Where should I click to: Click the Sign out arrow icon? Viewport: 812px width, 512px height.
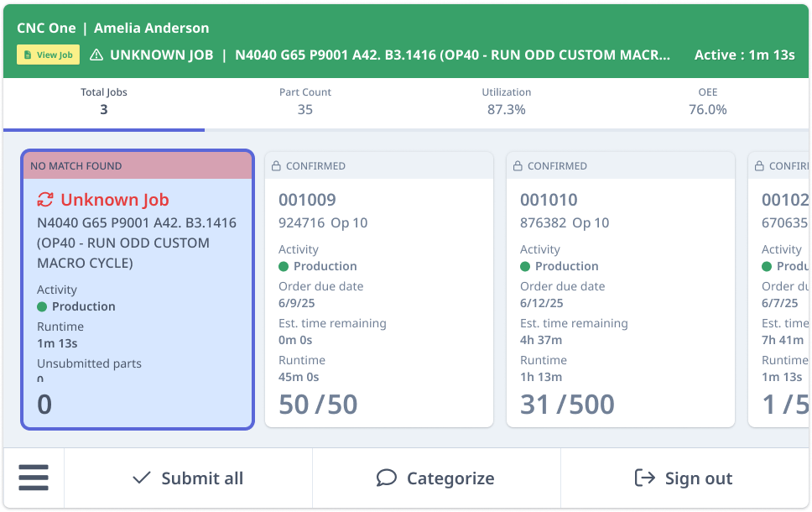[644, 478]
